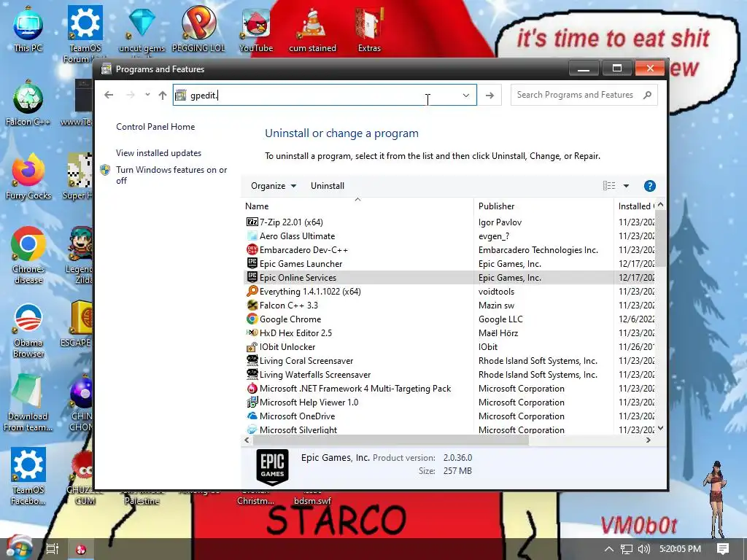The image size is (747, 560).
Task: Click the Task View taskbar icon
Action: [x=53, y=549]
